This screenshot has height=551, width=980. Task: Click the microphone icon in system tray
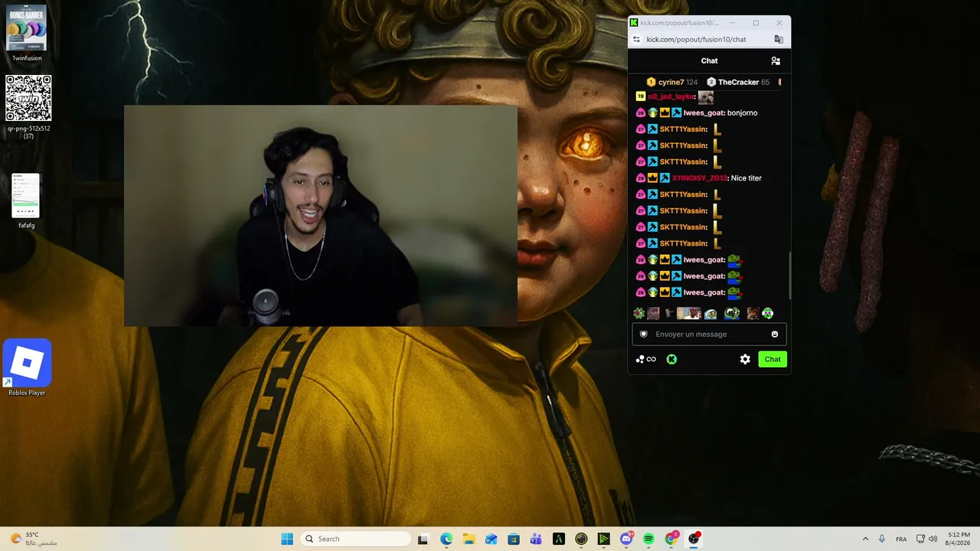[x=882, y=539]
